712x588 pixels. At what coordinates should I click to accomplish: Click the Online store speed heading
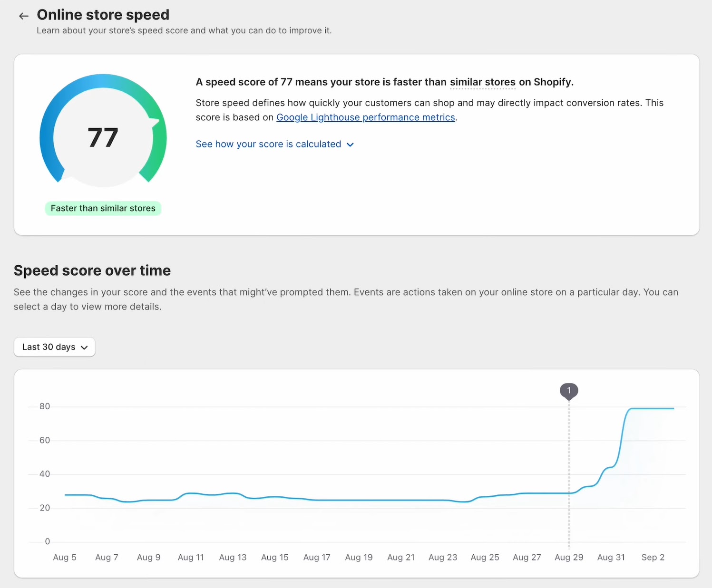(103, 15)
